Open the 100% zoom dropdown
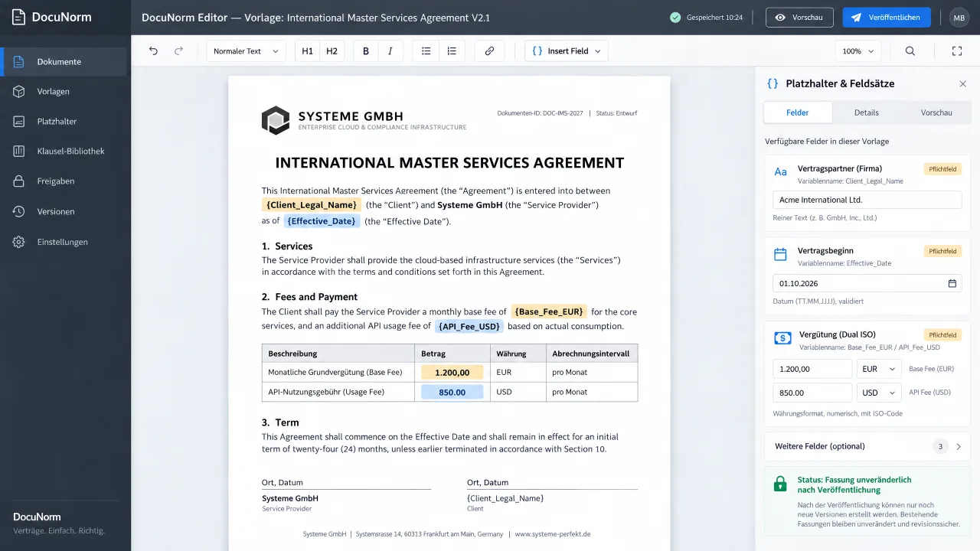The width and height of the screenshot is (980, 551). tap(858, 51)
